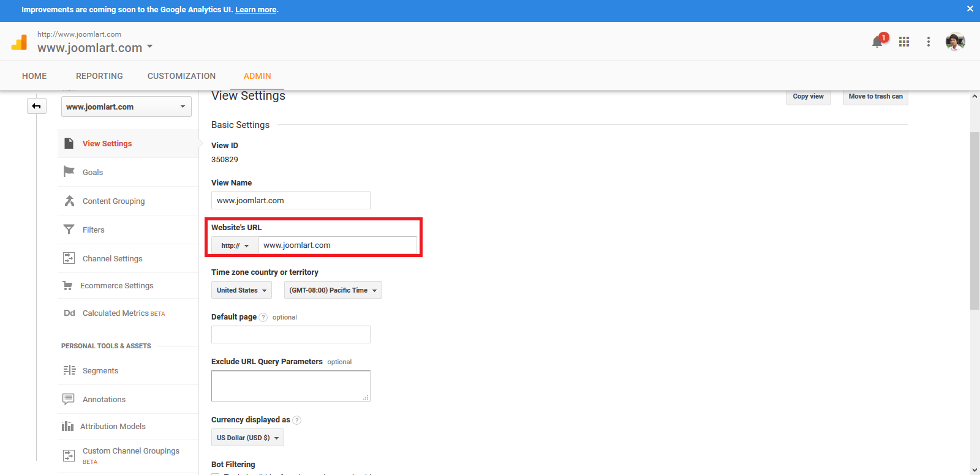This screenshot has width=980, height=475.
Task: Click into the View Name field
Action: [291, 200]
